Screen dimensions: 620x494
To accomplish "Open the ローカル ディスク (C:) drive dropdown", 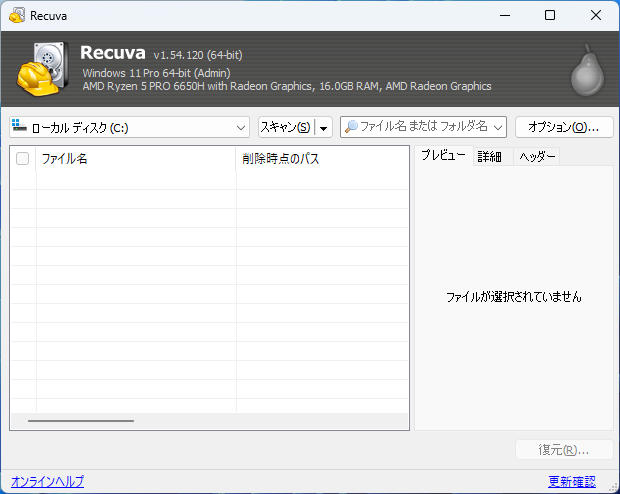I will pyautogui.click(x=129, y=127).
